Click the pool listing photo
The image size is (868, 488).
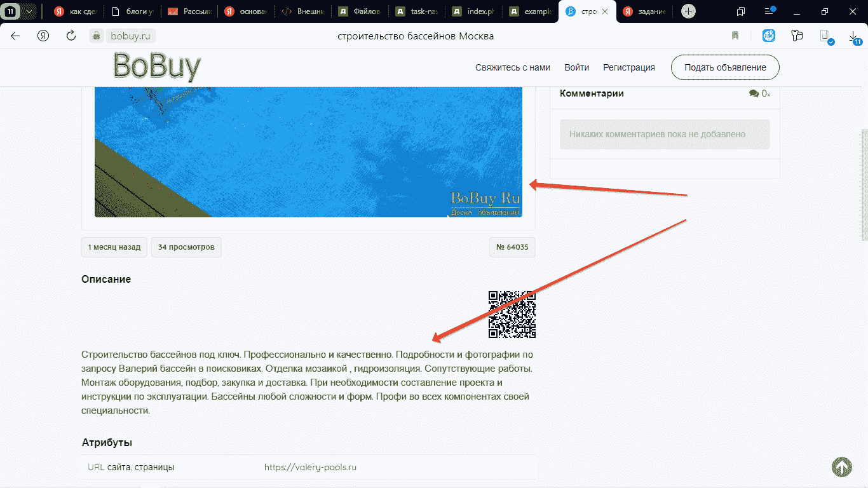click(x=308, y=152)
